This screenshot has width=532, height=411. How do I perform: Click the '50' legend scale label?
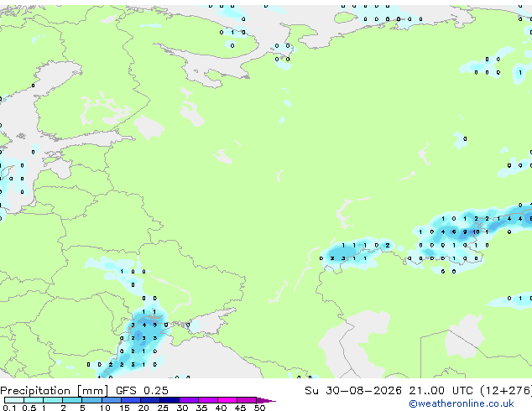point(259,408)
